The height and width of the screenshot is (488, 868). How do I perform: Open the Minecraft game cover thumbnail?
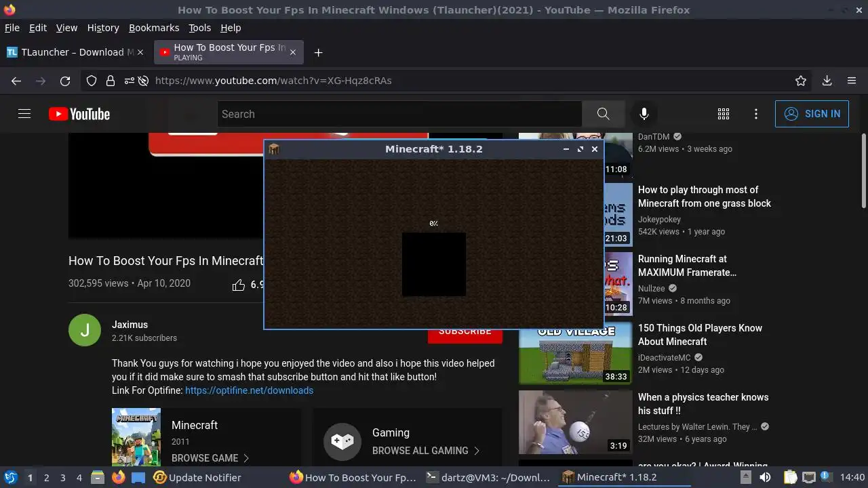[136, 437]
